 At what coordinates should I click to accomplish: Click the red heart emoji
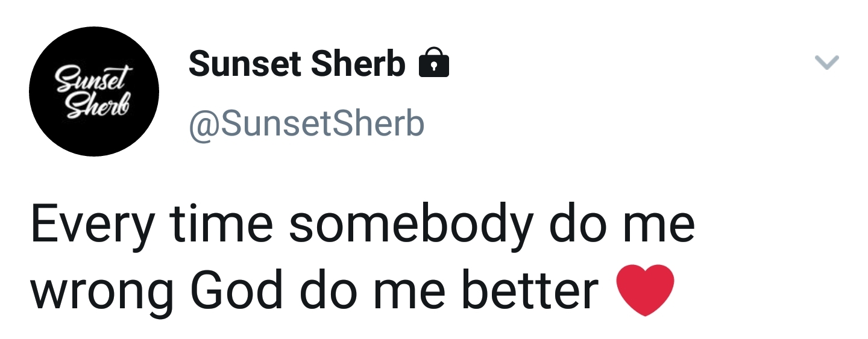point(645,290)
